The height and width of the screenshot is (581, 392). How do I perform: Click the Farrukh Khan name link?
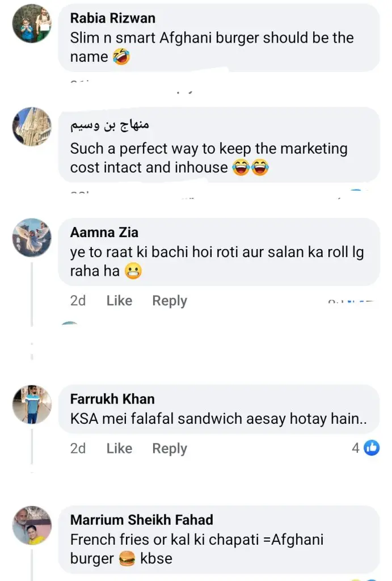point(112,399)
